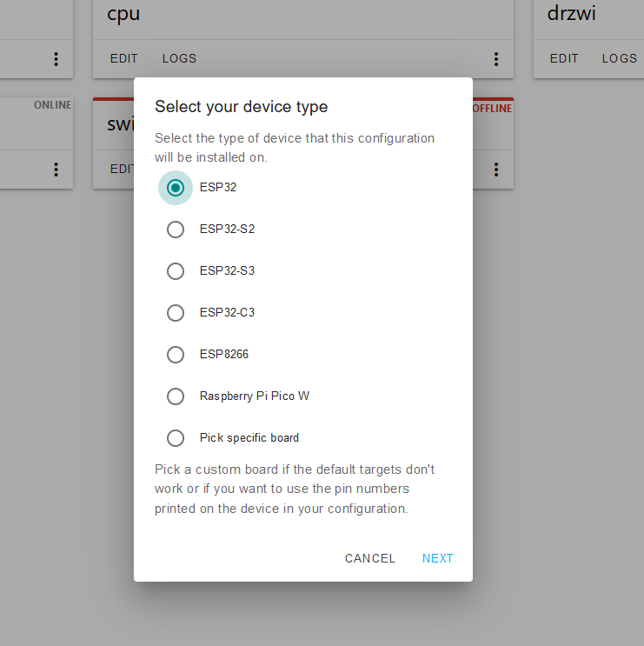Choose ESP32-S3 device type
This screenshot has height=646, width=644.
[x=176, y=270]
